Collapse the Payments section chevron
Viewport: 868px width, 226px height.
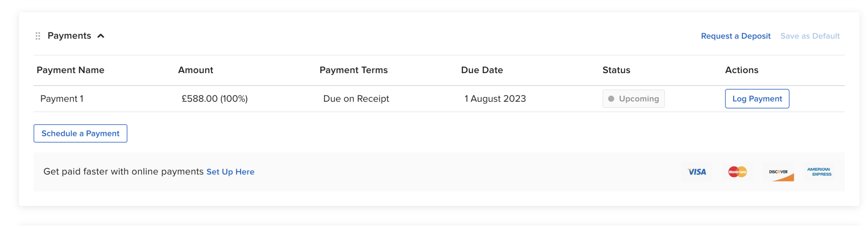click(x=101, y=36)
